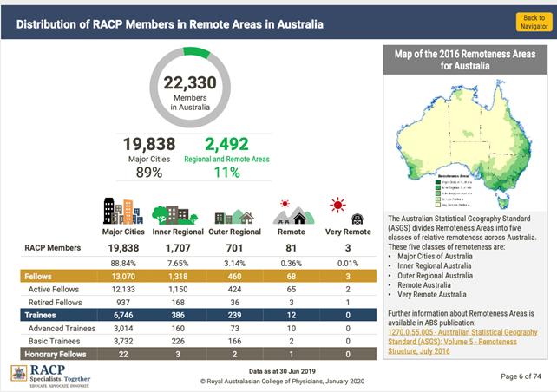Click the green 11% percentage

click(227, 173)
